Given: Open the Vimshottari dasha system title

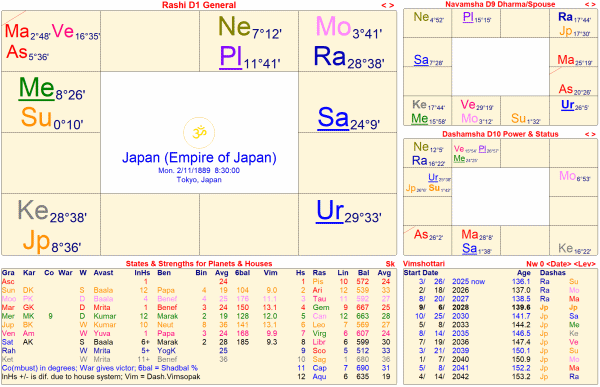Looking at the screenshot, I should pyautogui.click(x=419, y=264).
